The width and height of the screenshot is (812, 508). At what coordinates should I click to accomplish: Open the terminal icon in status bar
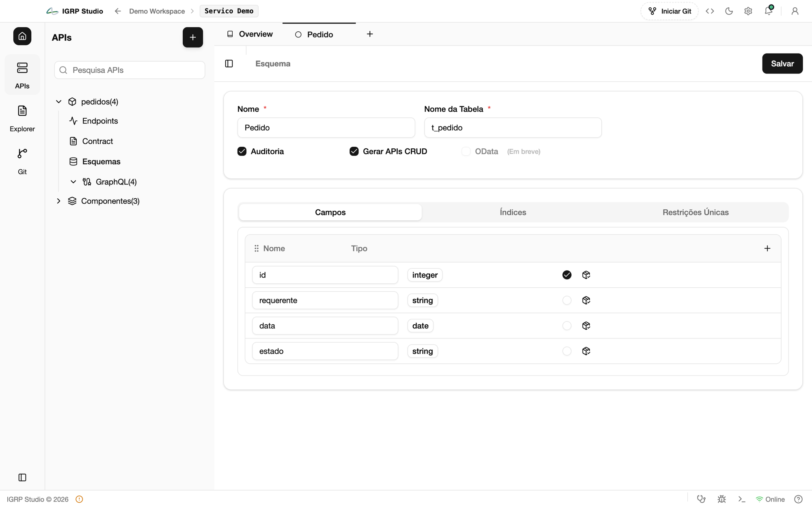(742, 499)
